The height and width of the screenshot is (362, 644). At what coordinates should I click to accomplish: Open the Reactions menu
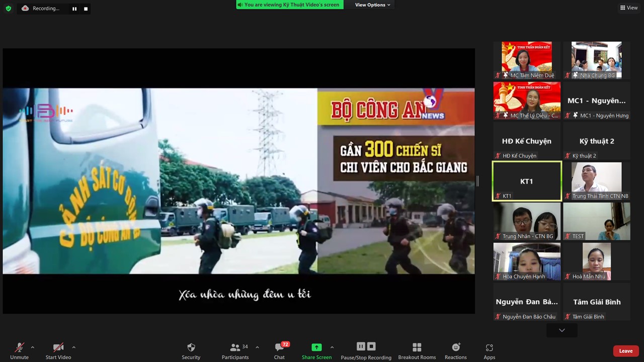tap(456, 351)
